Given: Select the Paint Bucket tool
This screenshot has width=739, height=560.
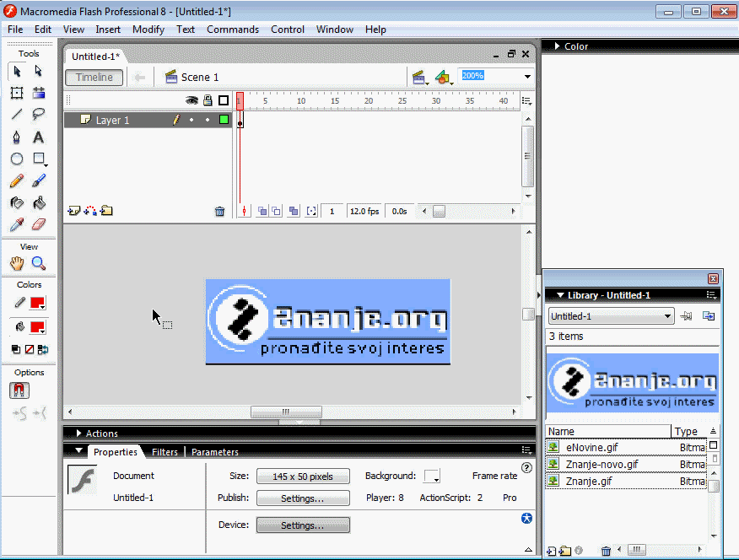Looking at the screenshot, I should (39, 203).
